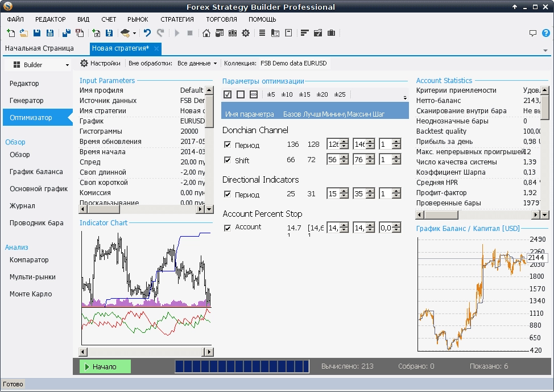Click the grey Redo arrow icon
The image size is (554, 392).
tap(160, 33)
